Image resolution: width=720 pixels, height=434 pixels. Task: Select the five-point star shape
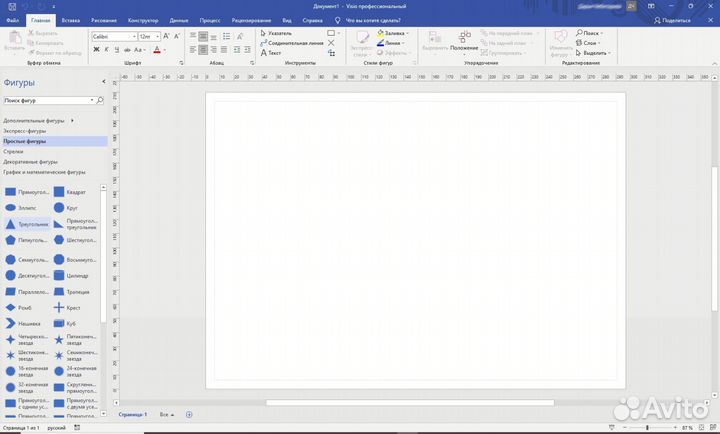pyautogui.click(x=75, y=340)
